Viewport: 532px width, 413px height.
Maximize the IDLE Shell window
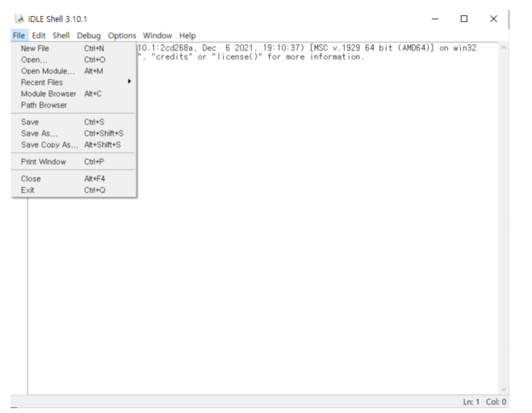click(x=464, y=19)
